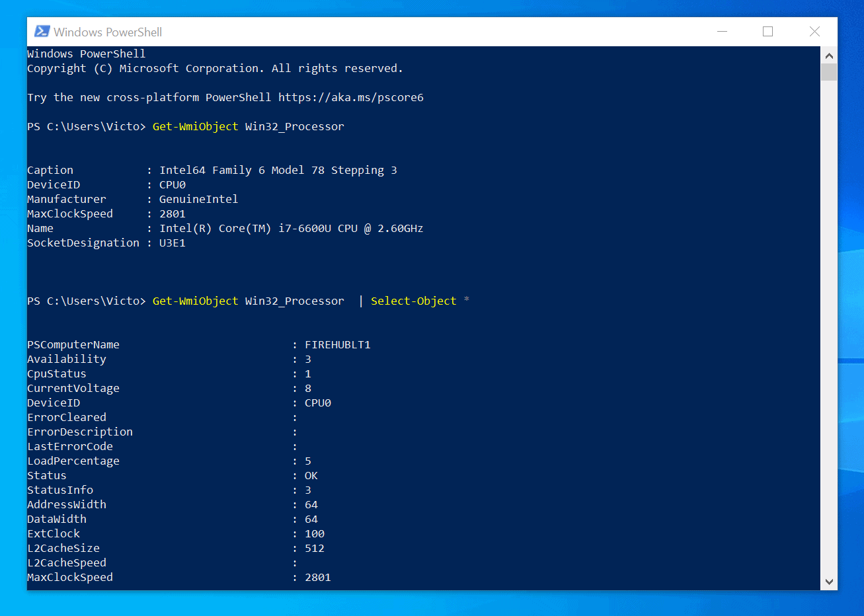Click the scrollbar down arrow
Viewport: 864px width, 616px height.
coord(829,582)
